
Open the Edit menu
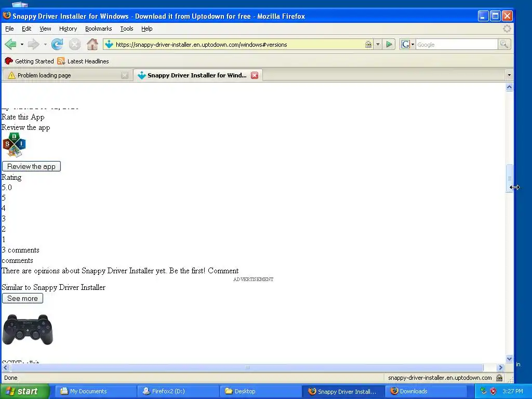[26, 29]
